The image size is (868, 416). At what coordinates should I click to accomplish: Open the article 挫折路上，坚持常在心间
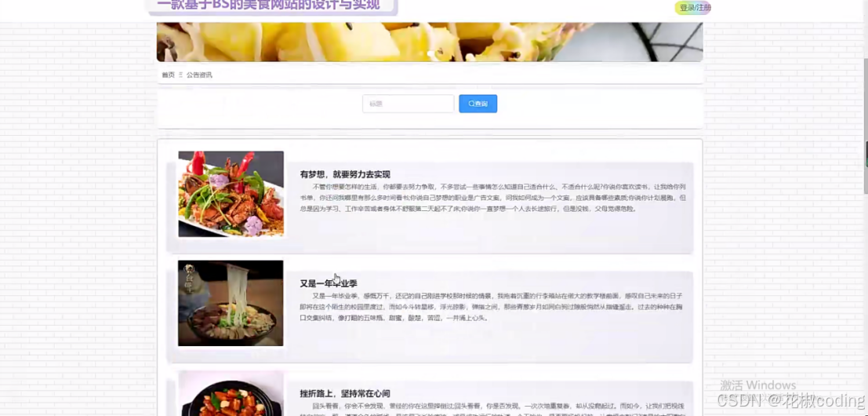(x=345, y=393)
